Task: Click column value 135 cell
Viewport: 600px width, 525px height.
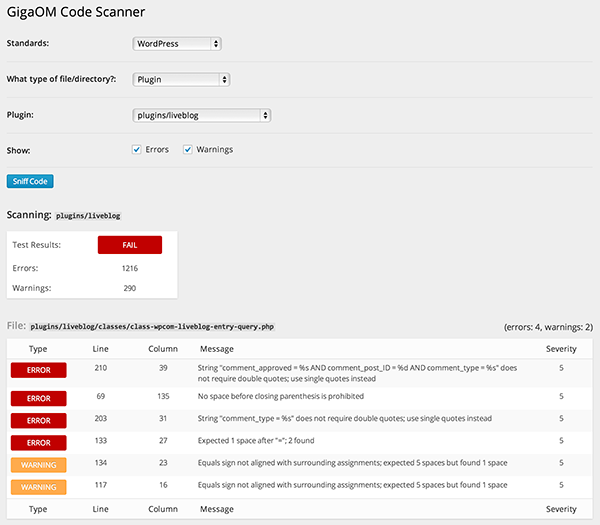Action: (x=163, y=396)
